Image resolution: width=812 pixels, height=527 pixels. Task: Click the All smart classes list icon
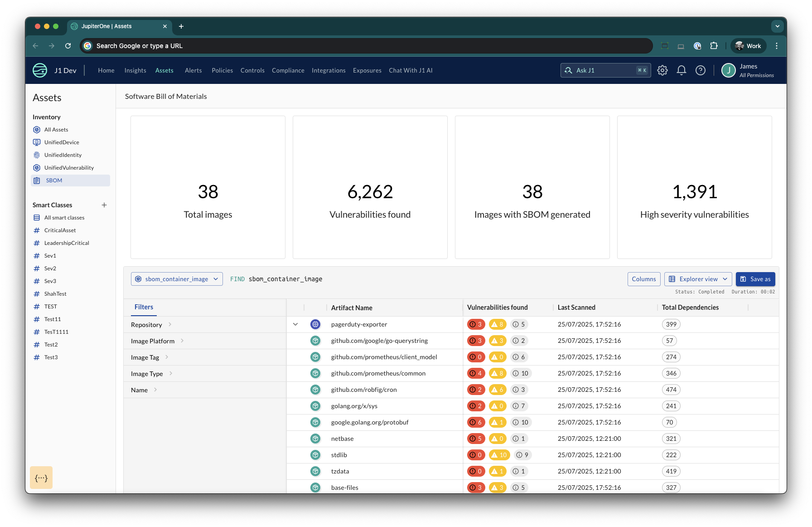37,218
